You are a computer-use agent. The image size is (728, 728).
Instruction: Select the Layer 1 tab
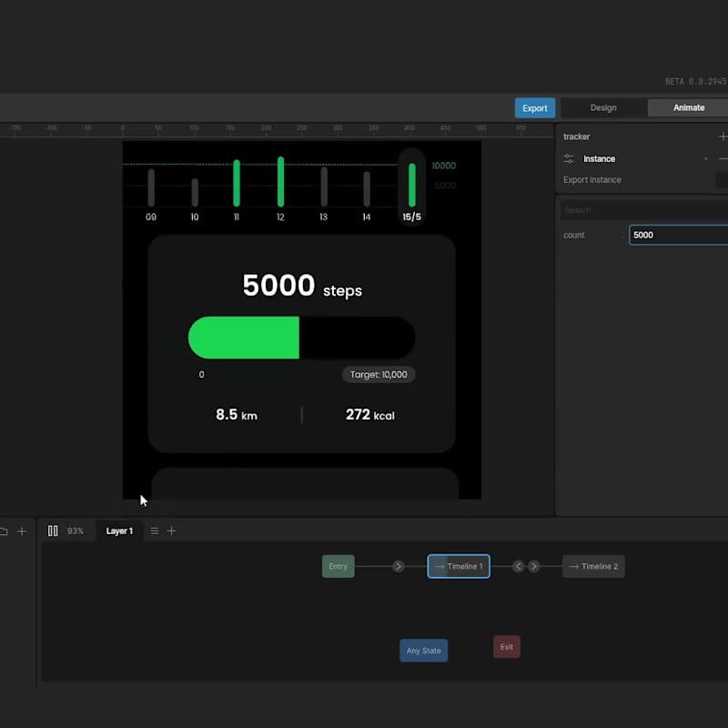[x=119, y=531]
